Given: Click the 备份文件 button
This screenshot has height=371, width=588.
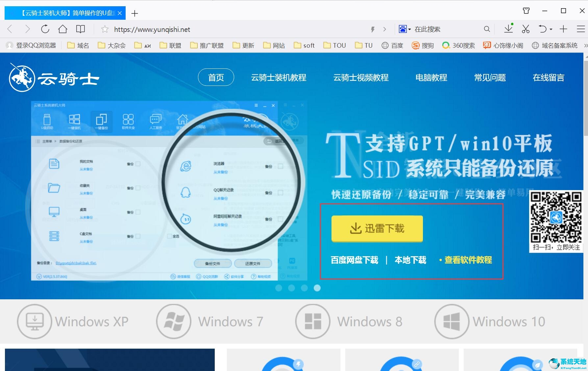Looking at the screenshot, I should coord(213,263).
